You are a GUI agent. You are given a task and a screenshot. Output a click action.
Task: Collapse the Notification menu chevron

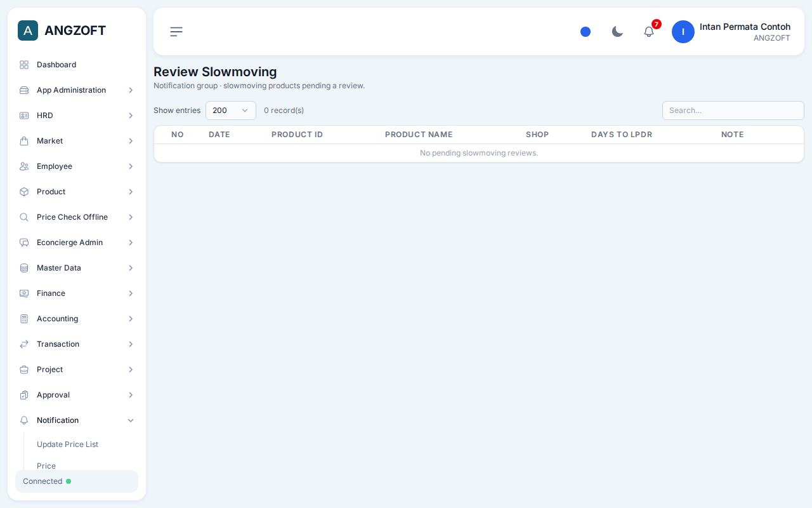point(131,420)
